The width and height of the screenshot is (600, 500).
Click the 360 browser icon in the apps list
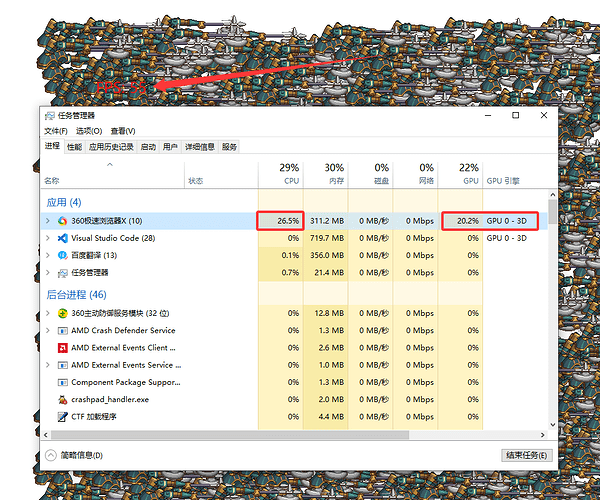coord(62,221)
